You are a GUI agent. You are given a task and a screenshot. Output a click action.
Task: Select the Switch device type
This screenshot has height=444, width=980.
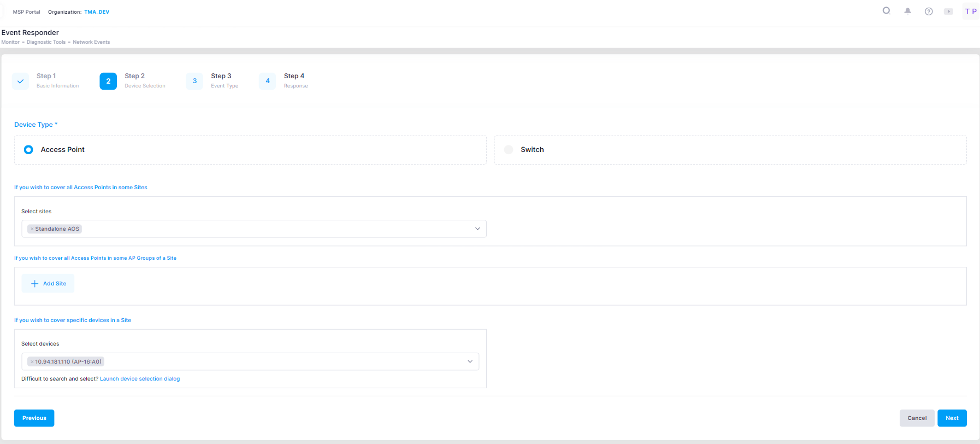pyautogui.click(x=509, y=150)
